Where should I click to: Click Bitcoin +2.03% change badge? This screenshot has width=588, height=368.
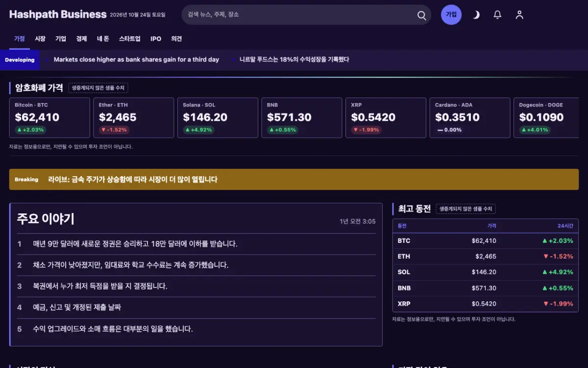tap(30, 130)
